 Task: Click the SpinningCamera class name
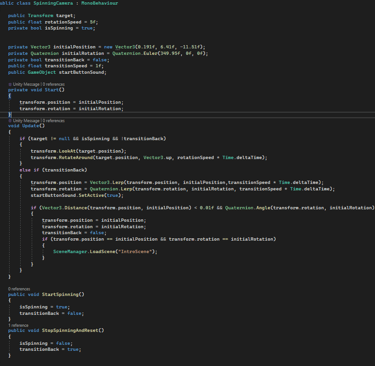point(52,3)
